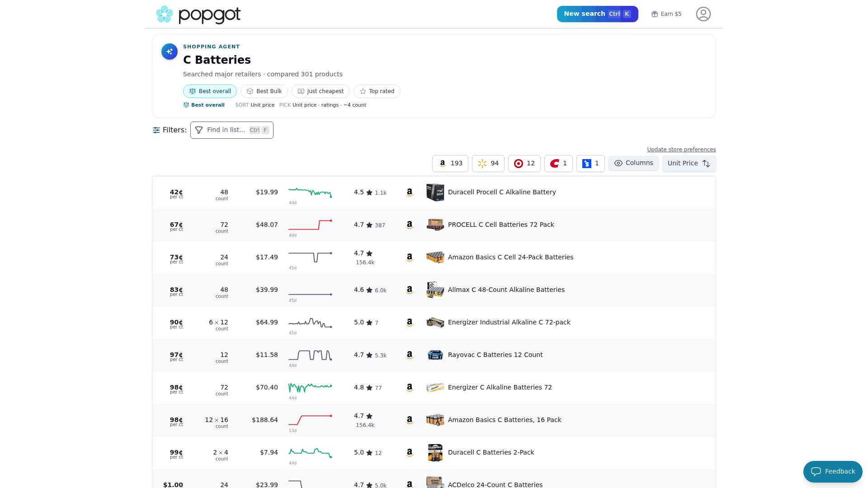The image size is (868, 488).
Task: Open the Unit Price sort dropdown
Action: (x=689, y=164)
